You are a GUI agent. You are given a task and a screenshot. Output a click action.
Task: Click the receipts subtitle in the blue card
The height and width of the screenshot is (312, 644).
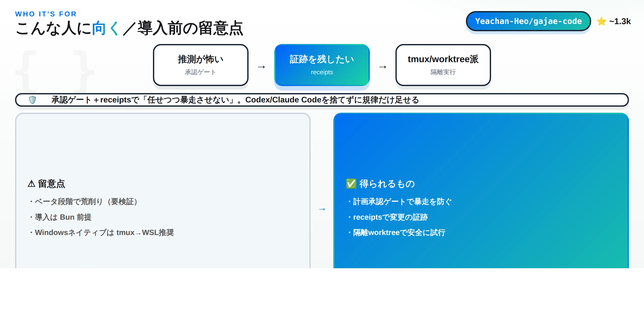tap(322, 72)
